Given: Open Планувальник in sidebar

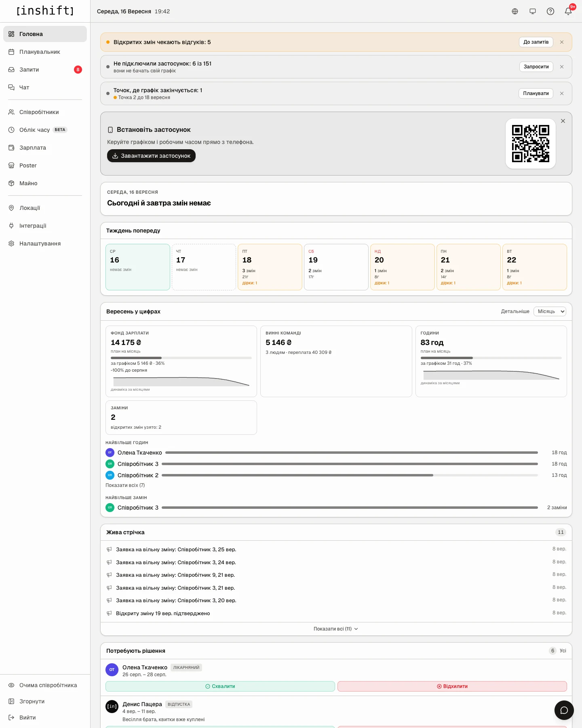Looking at the screenshot, I should click(45, 52).
